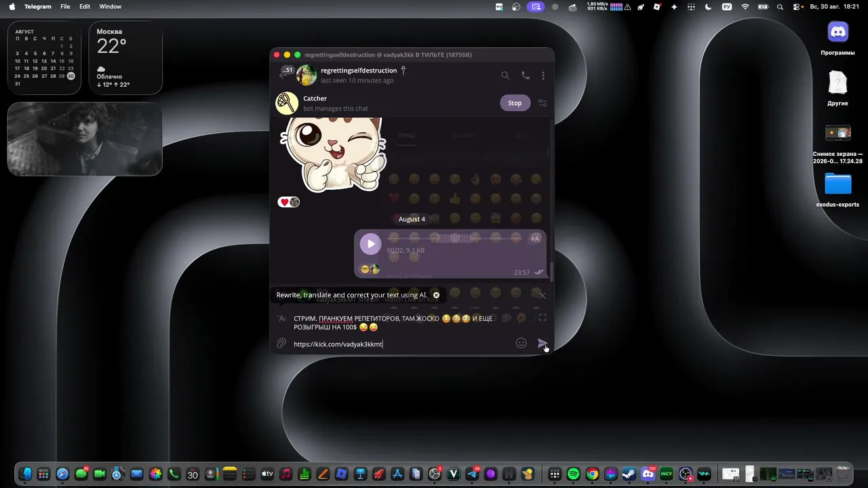The width and height of the screenshot is (868, 488).
Task: Open the Apple menu
Action: tap(12, 7)
